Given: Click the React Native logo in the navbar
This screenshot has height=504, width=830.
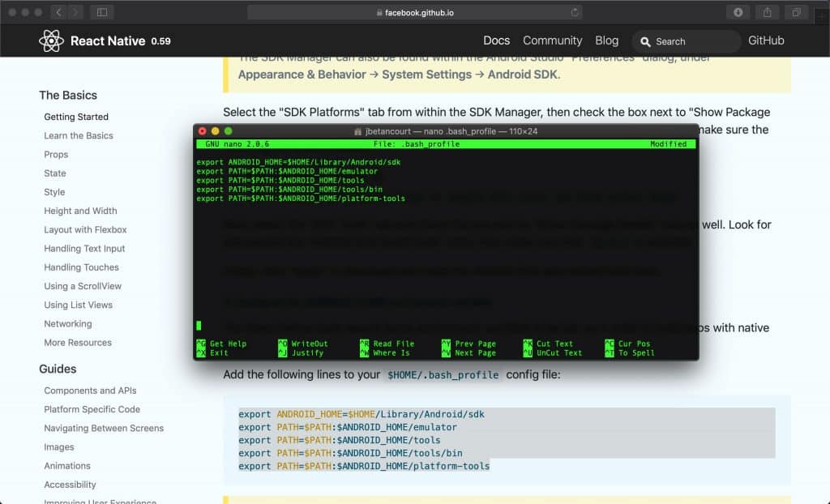Looking at the screenshot, I should 52,40.
